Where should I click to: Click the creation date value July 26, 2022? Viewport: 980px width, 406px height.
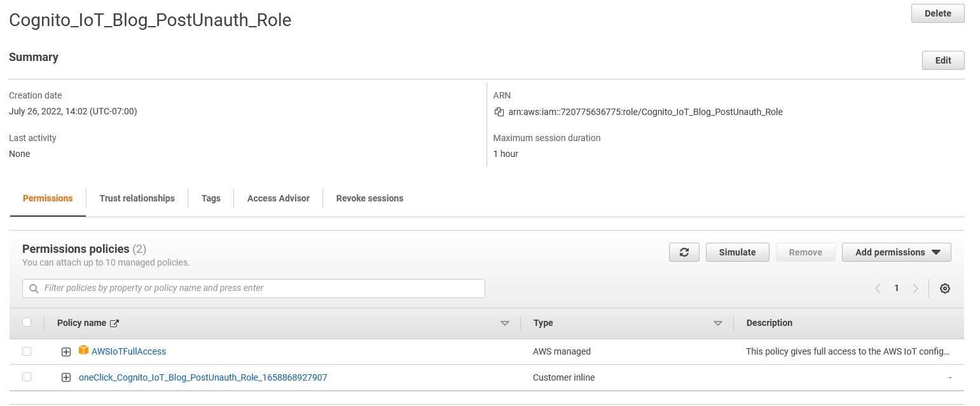pos(73,111)
